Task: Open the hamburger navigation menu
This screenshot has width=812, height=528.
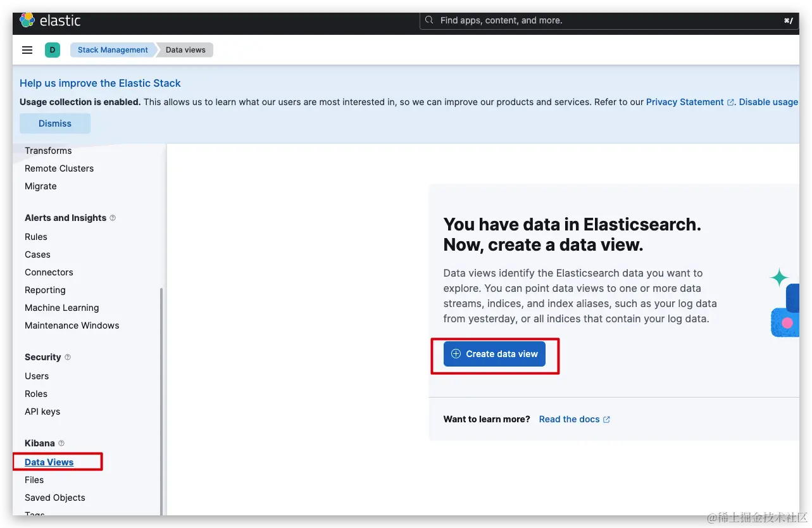Action: (x=27, y=50)
